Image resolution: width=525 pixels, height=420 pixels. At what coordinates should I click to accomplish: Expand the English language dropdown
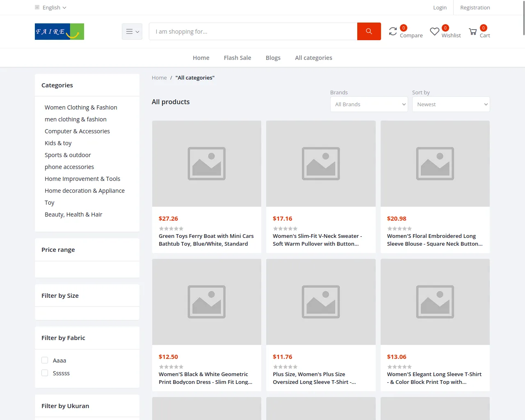coord(54,7)
